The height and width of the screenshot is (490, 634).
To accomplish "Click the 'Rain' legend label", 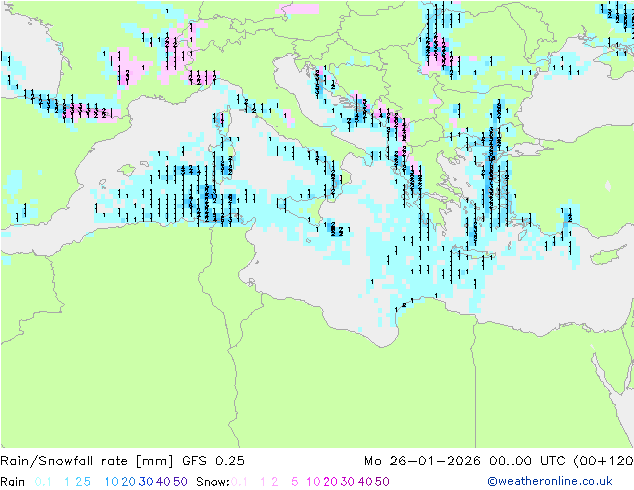I will [13, 482].
